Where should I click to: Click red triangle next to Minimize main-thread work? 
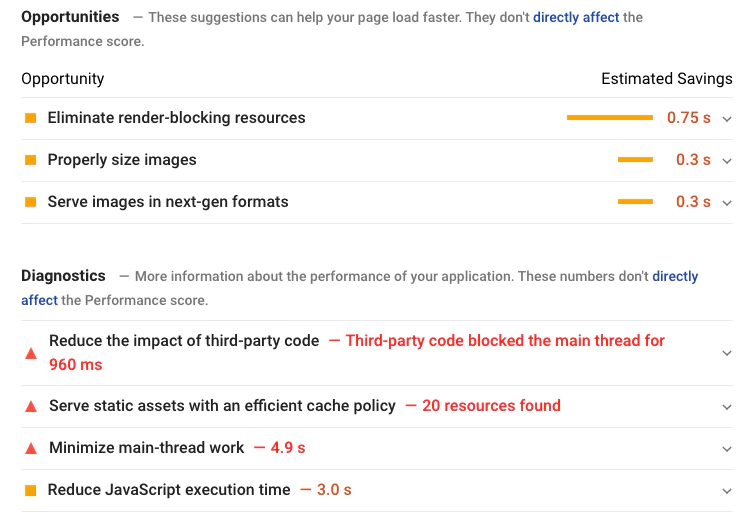30,448
